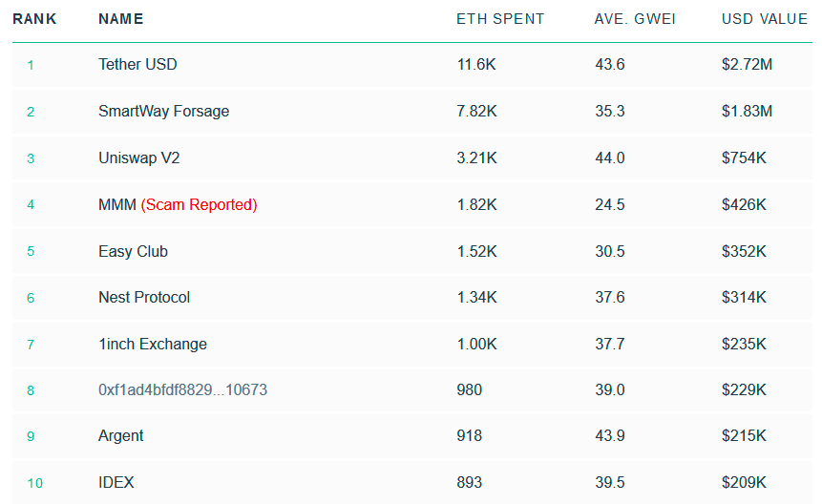This screenshot has height=504, width=822.
Task: Select Nest Protocol in the list
Action: (144, 297)
